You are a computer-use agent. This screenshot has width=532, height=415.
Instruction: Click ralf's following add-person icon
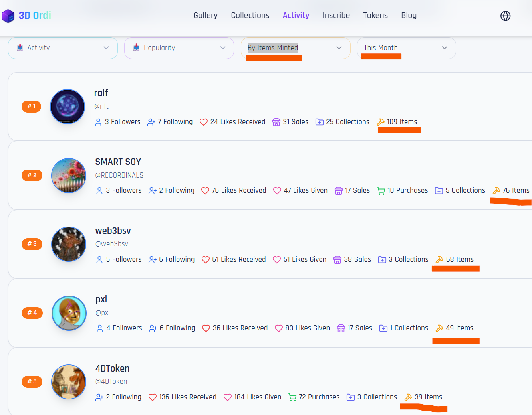[151, 122]
